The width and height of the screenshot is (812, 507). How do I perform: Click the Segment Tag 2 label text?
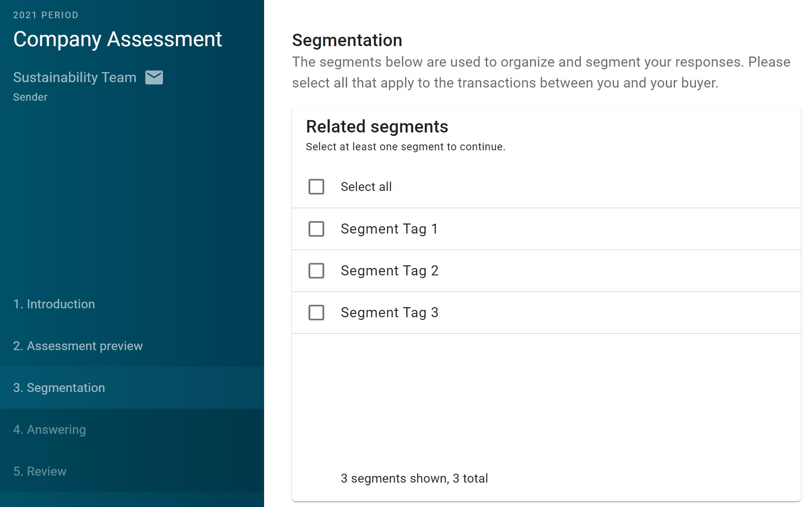[390, 271]
